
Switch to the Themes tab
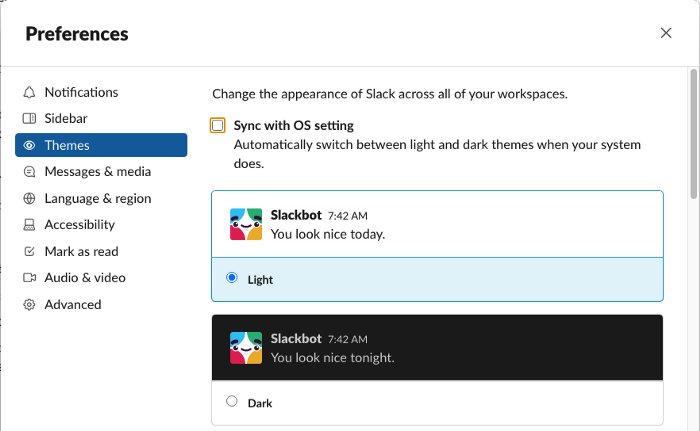point(101,145)
